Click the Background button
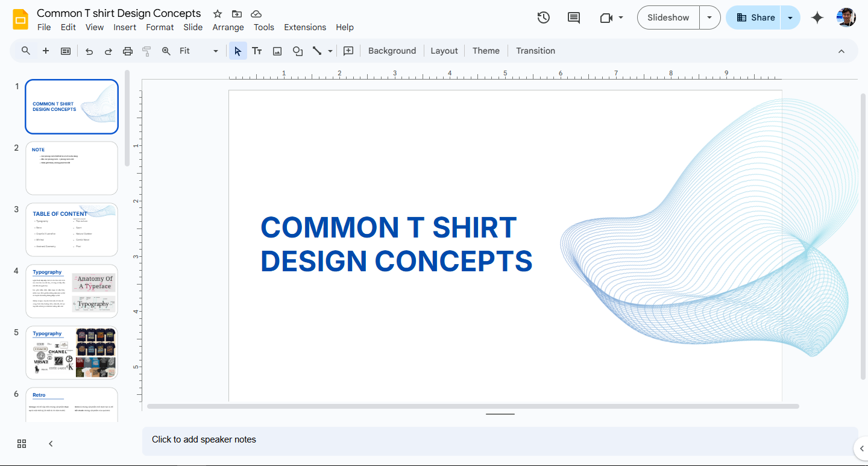 tap(392, 51)
